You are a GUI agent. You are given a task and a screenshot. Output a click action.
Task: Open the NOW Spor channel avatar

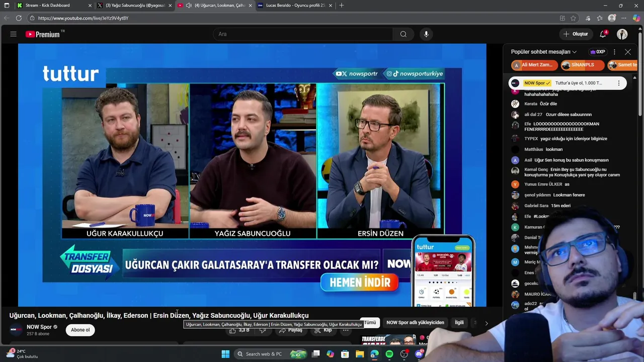coord(16,330)
